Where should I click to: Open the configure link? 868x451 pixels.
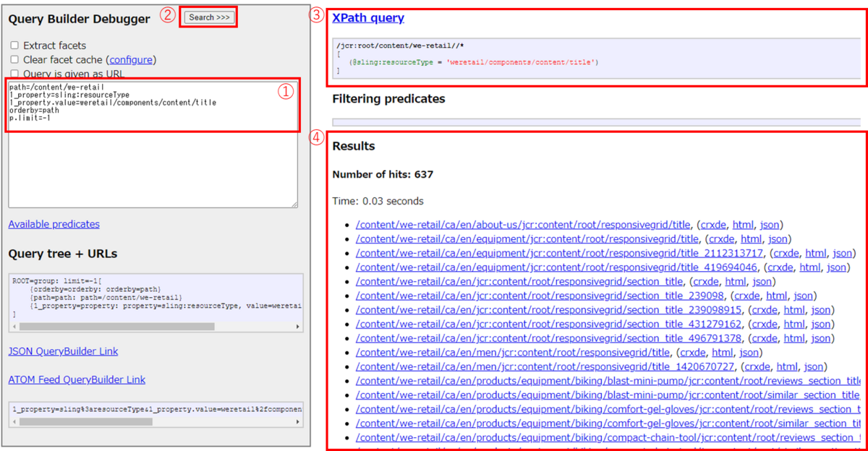coord(131,59)
